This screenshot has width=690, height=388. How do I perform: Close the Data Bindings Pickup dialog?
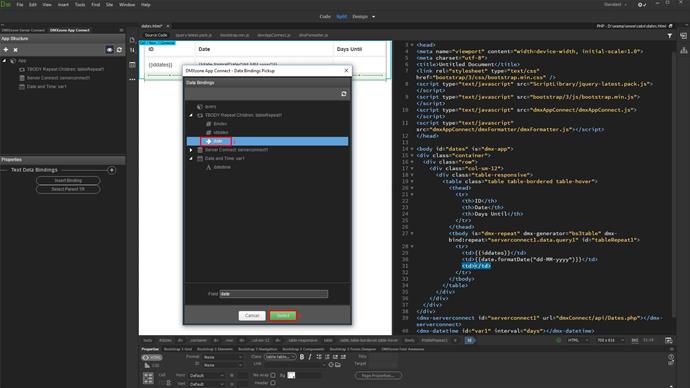(346, 70)
